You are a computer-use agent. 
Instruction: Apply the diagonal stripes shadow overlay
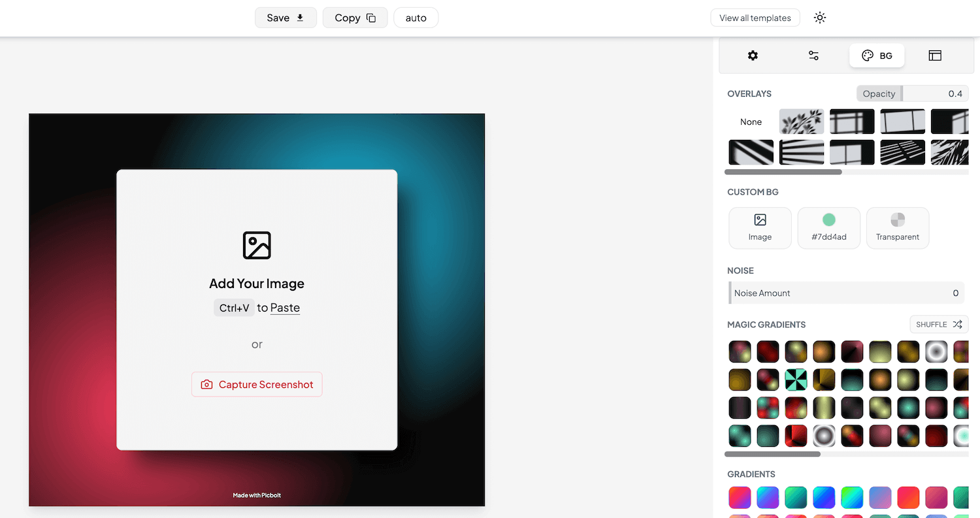pyautogui.click(x=751, y=152)
